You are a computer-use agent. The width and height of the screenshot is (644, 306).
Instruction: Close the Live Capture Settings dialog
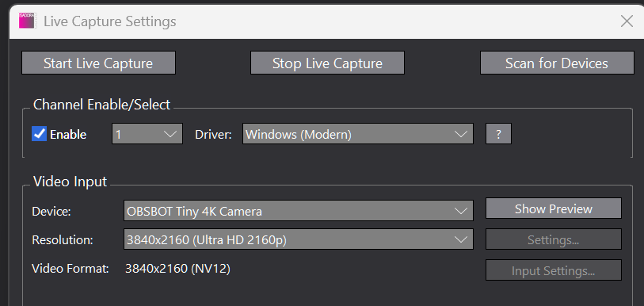coord(627,21)
